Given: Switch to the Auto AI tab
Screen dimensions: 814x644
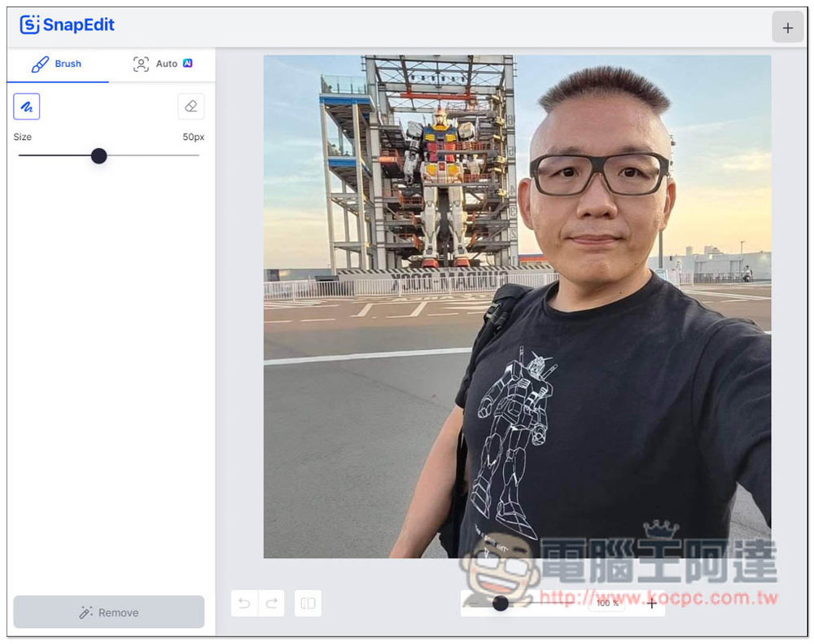Looking at the screenshot, I should point(163,64).
